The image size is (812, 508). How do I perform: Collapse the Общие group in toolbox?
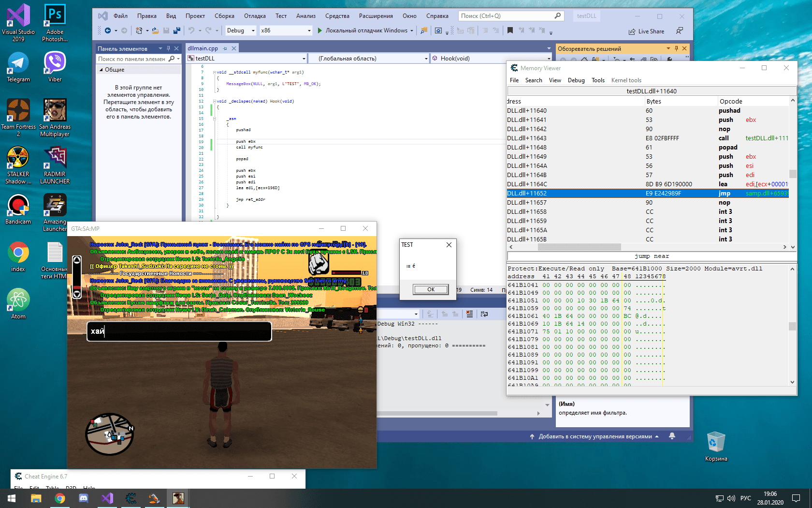[x=101, y=70]
